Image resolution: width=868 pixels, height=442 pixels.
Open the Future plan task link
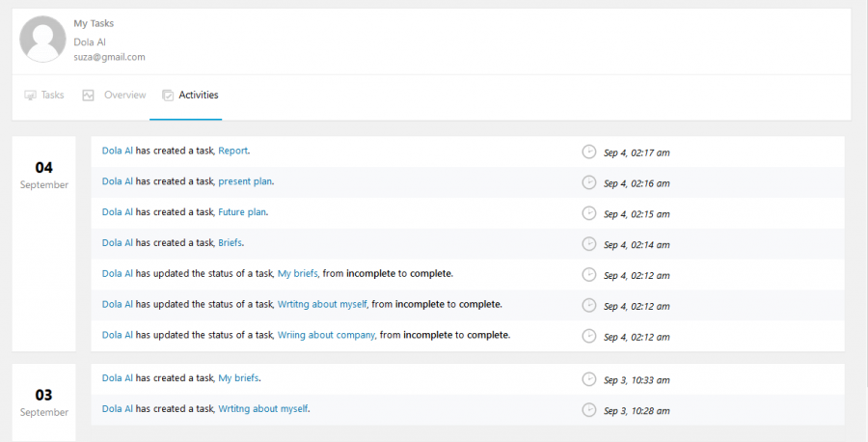[242, 212]
